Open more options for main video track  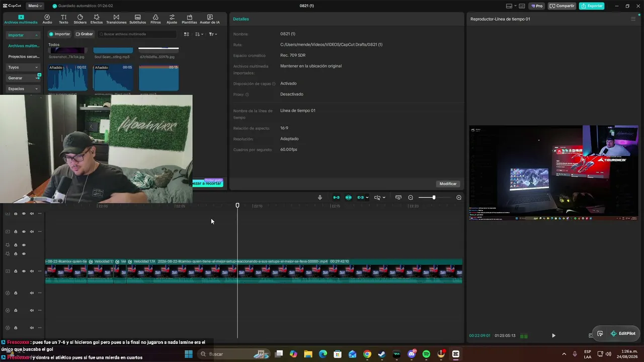[x=40, y=271]
